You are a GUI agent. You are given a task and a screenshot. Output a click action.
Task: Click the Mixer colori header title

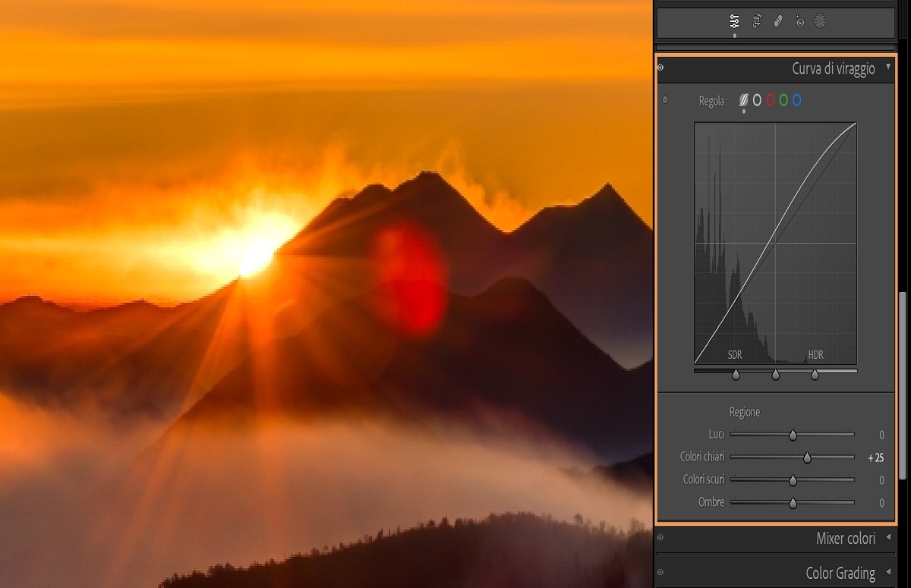pyautogui.click(x=846, y=539)
